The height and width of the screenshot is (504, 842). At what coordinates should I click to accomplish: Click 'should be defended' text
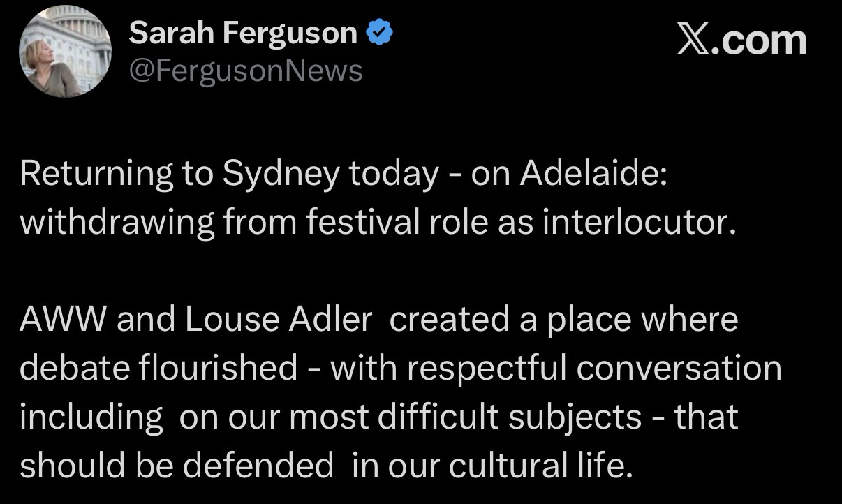(x=177, y=466)
